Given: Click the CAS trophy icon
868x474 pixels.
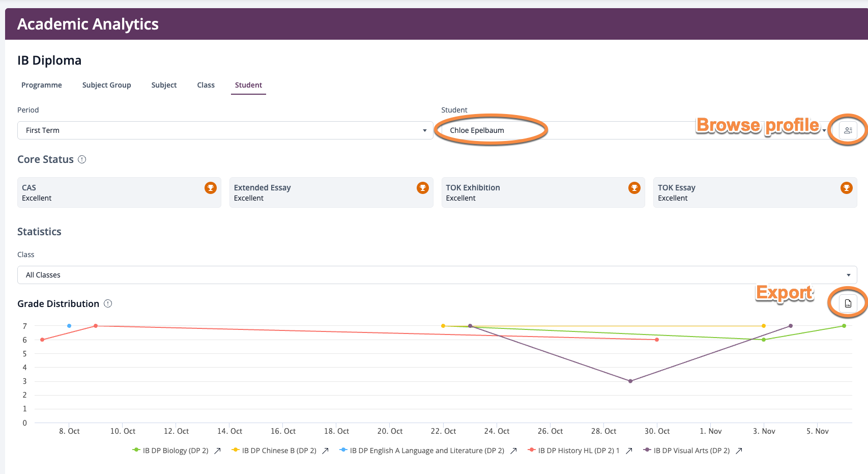Looking at the screenshot, I should pos(210,188).
